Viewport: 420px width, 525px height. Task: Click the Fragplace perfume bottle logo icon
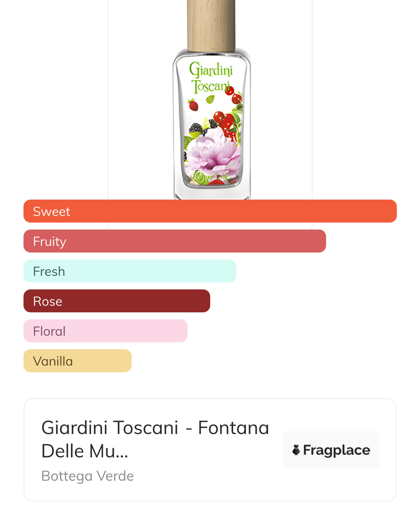pyautogui.click(x=296, y=450)
